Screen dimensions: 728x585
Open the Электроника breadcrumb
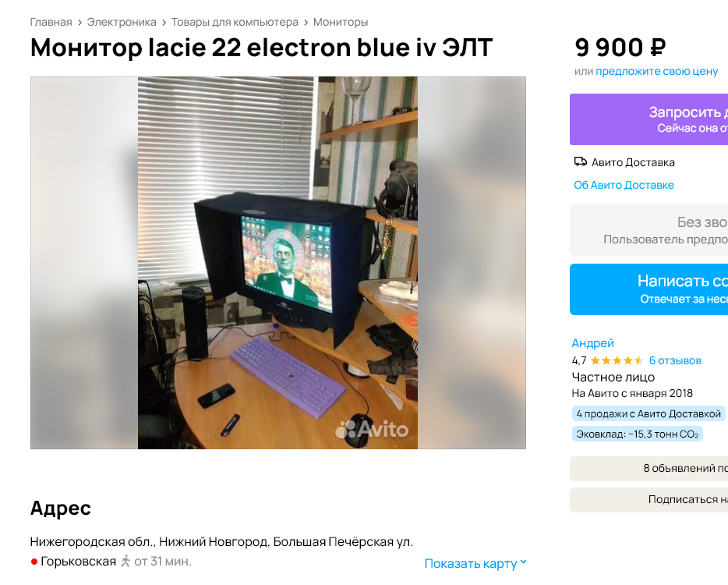(122, 22)
